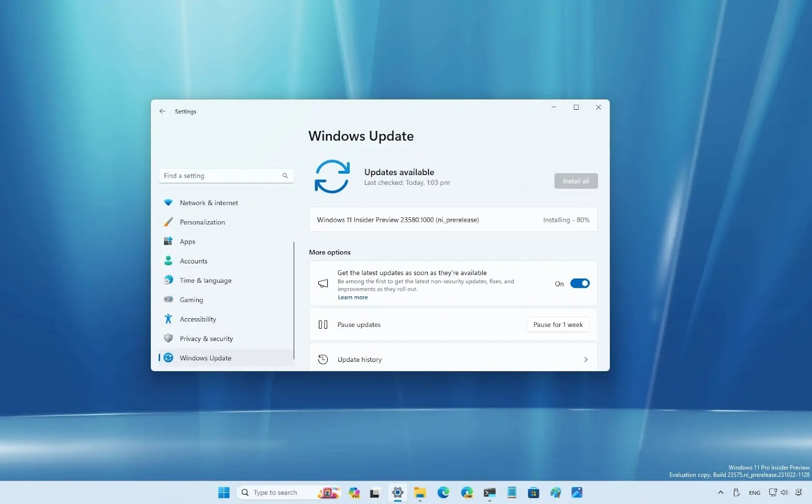Open File Explorer from taskbar
This screenshot has width=812, height=504.
pos(420,492)
